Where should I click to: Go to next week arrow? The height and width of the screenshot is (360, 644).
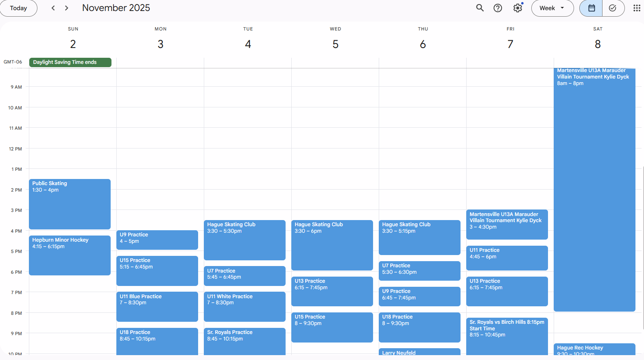(x=67, y=8)
